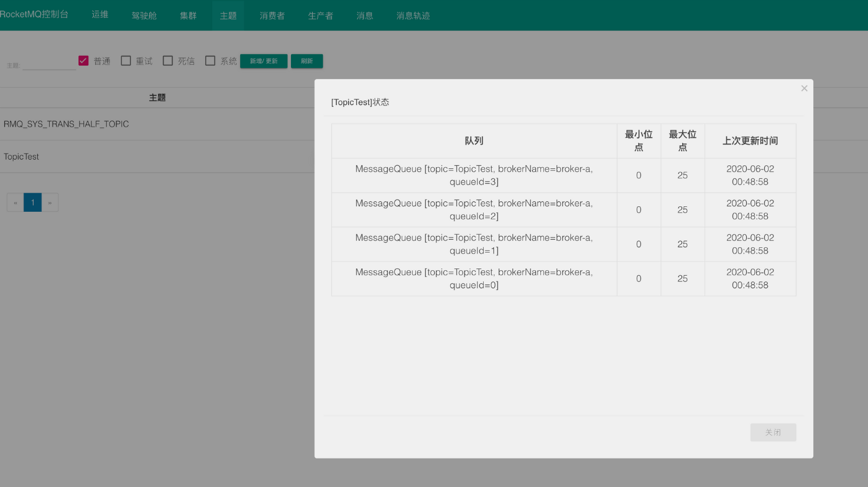
Task: Enable the 系统 checkbox
Action: [x=210, y=60]
